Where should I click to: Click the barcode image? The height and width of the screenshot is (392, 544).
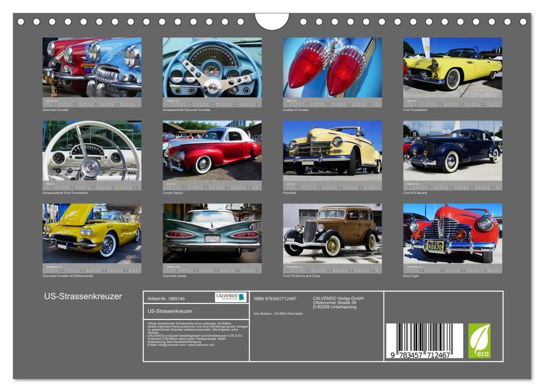424,341
